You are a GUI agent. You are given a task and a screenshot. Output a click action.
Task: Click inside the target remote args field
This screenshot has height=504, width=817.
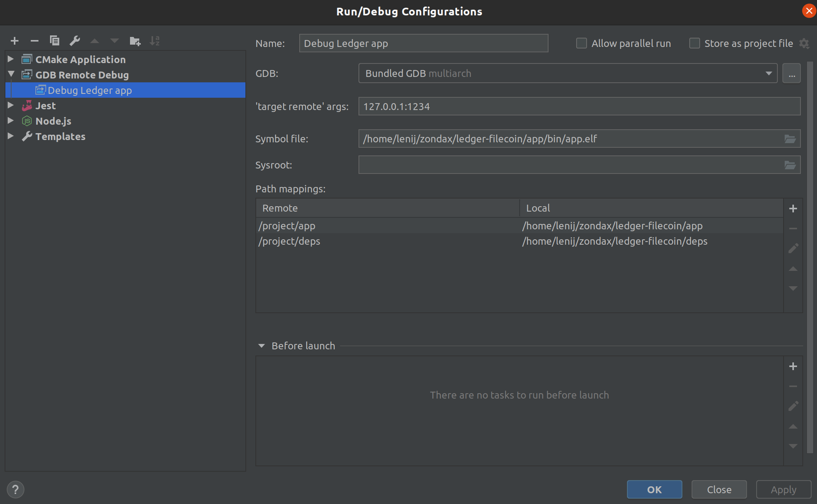579,107
